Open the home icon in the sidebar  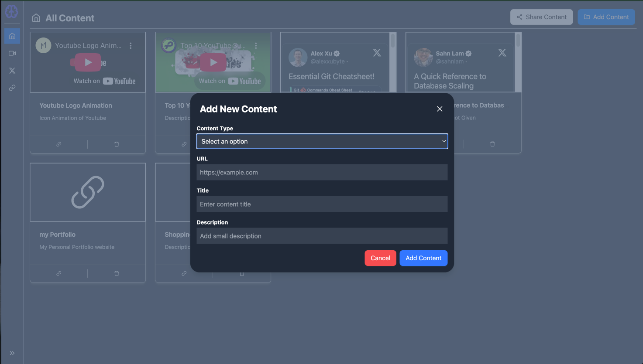pyautogui.click(x=12, y=36)
